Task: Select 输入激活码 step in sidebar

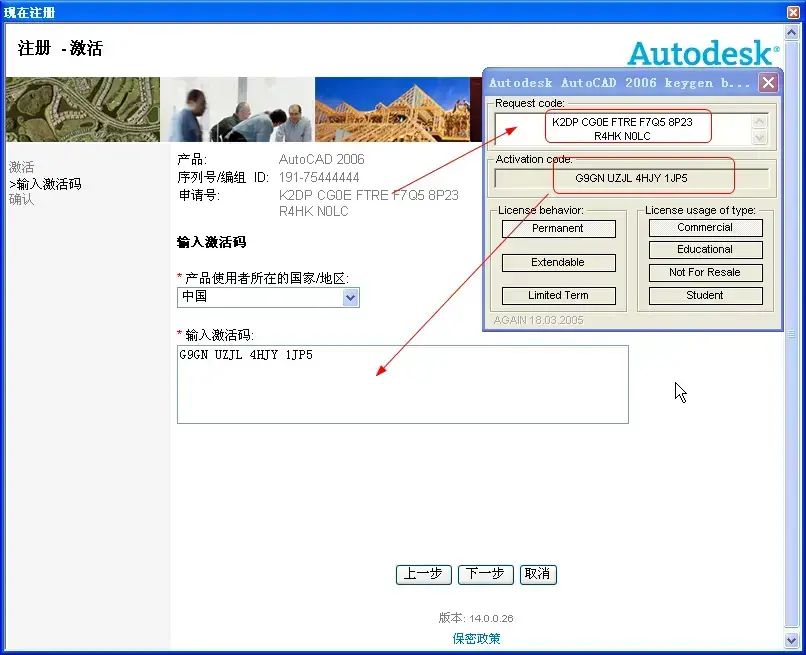Action: point(45,184)
